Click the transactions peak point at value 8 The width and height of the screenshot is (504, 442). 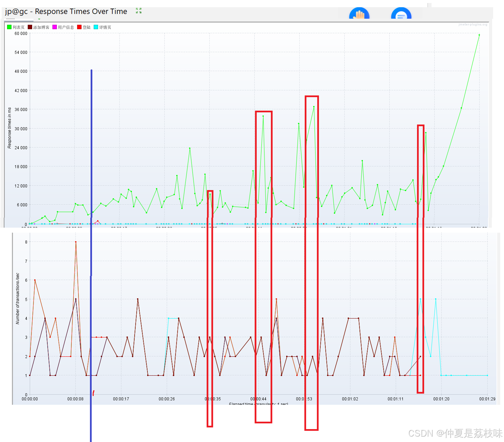(x=76, y=242)
